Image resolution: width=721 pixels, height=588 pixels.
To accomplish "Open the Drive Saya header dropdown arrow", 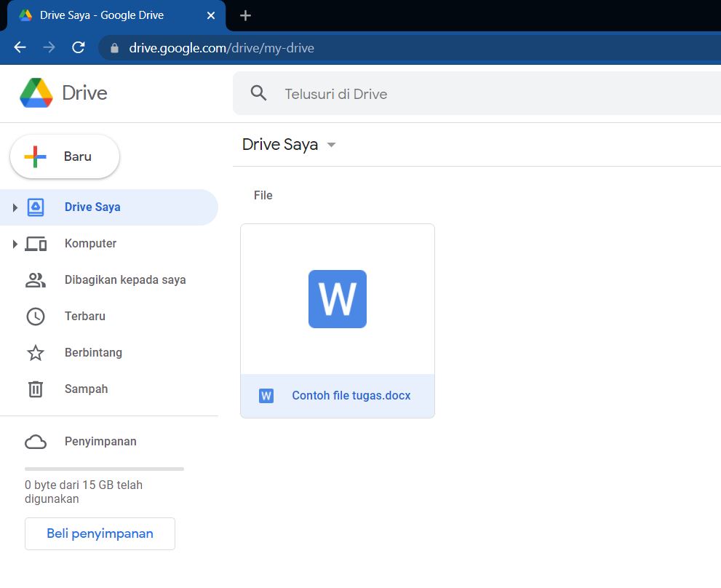I will pos(331,145).
